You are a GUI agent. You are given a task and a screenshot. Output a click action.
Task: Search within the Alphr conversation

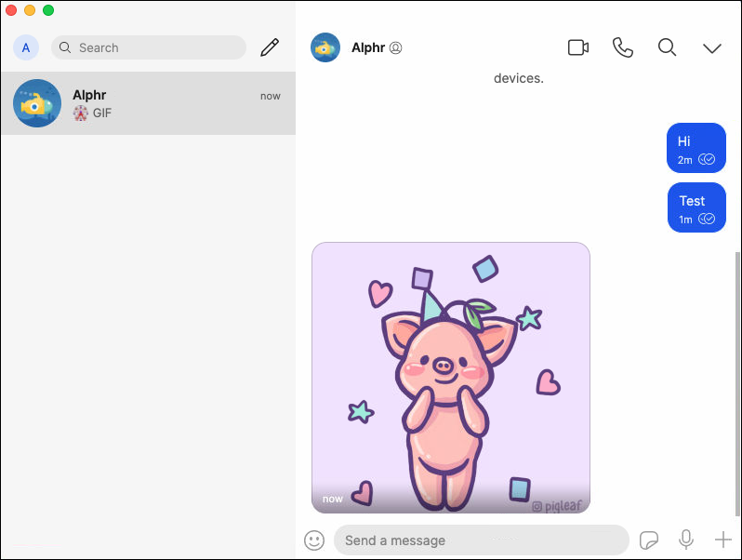[x=667, y=47]
